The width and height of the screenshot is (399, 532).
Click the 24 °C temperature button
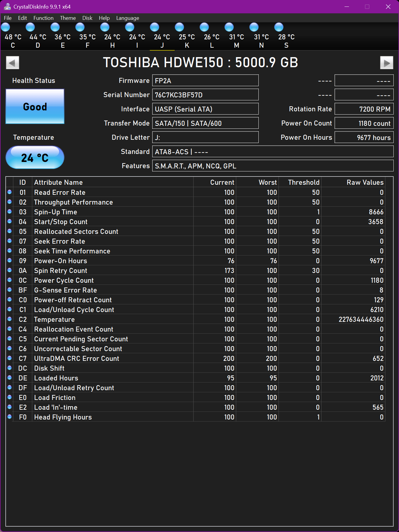point(35,157)
